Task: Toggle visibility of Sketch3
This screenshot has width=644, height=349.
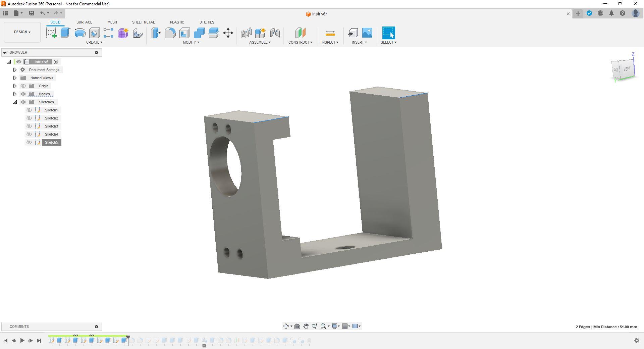Action: click(29, 126)
